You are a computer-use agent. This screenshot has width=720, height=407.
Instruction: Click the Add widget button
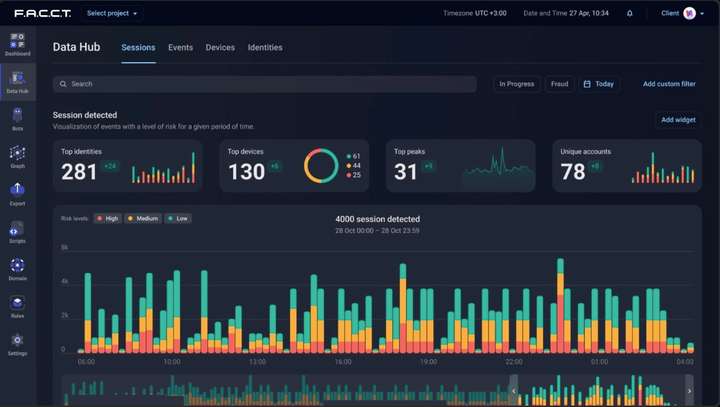678,120
